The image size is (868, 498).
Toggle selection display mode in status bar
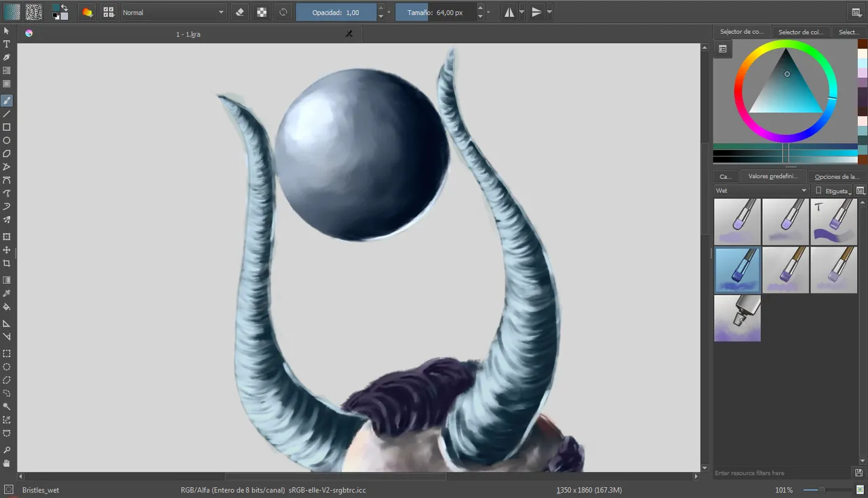(8, 489)
